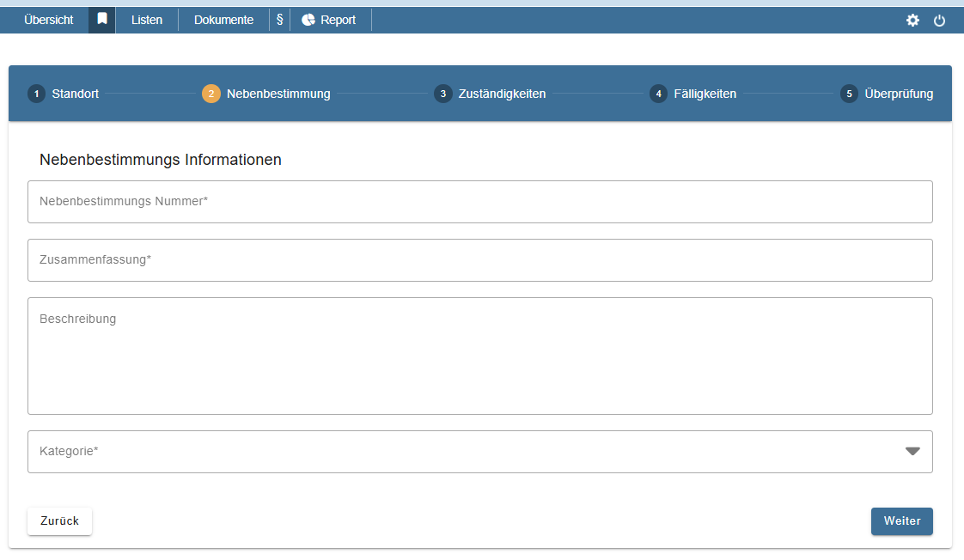
Task: Open the Übersicht menu item
Action: (x=49, y=20)
